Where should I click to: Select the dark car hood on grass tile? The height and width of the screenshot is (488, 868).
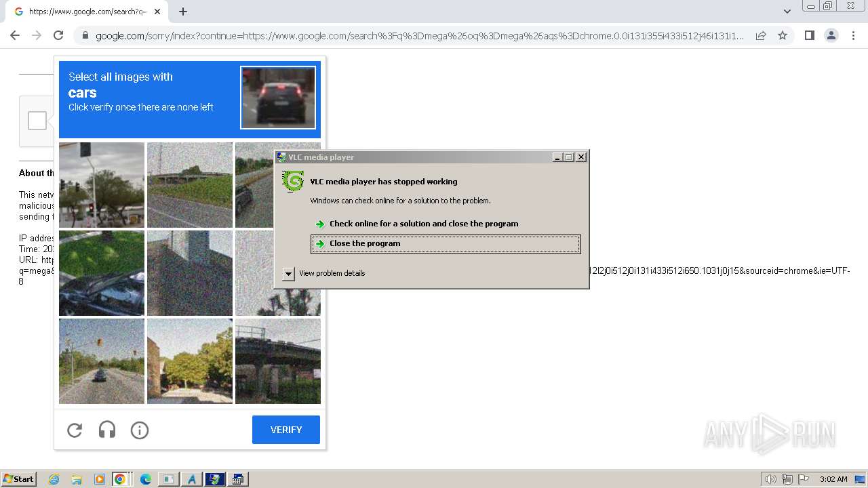(x=102, y=273)
